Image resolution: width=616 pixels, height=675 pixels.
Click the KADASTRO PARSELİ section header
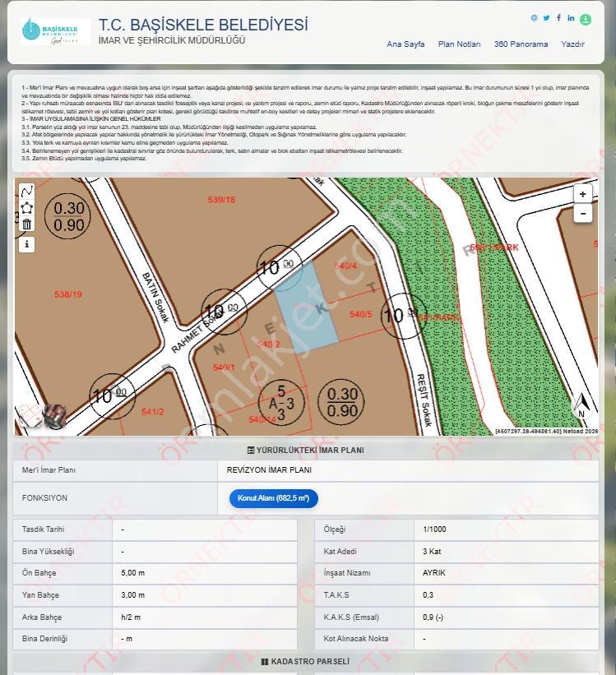click(305, 661)
